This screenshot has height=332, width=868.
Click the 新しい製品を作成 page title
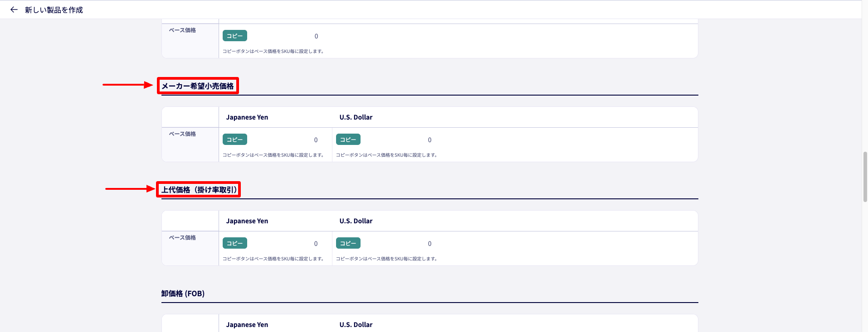click(54, 10)
